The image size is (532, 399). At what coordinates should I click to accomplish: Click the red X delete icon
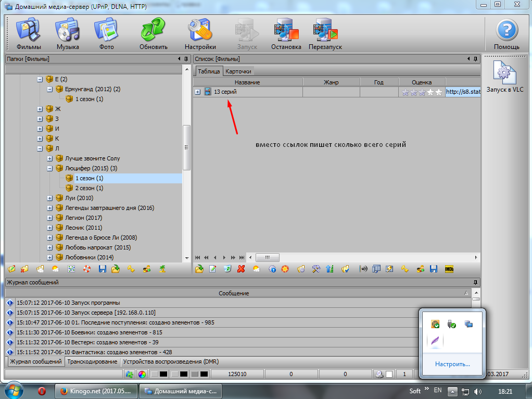tap(241, 269)
